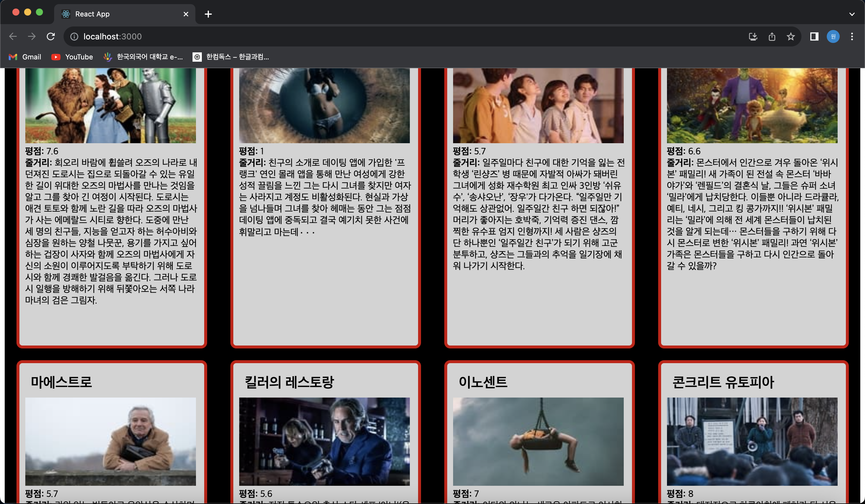Click the synopsis starting 친구의 소개로
The image size is (865, 504).
(325, 197)
